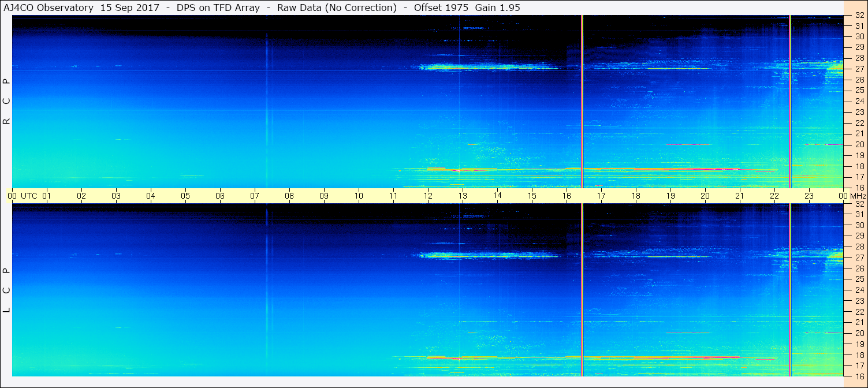Select the 'DPS on TFD Array' text
Viewport: 868px width, 388px height.
coord(217,8)
